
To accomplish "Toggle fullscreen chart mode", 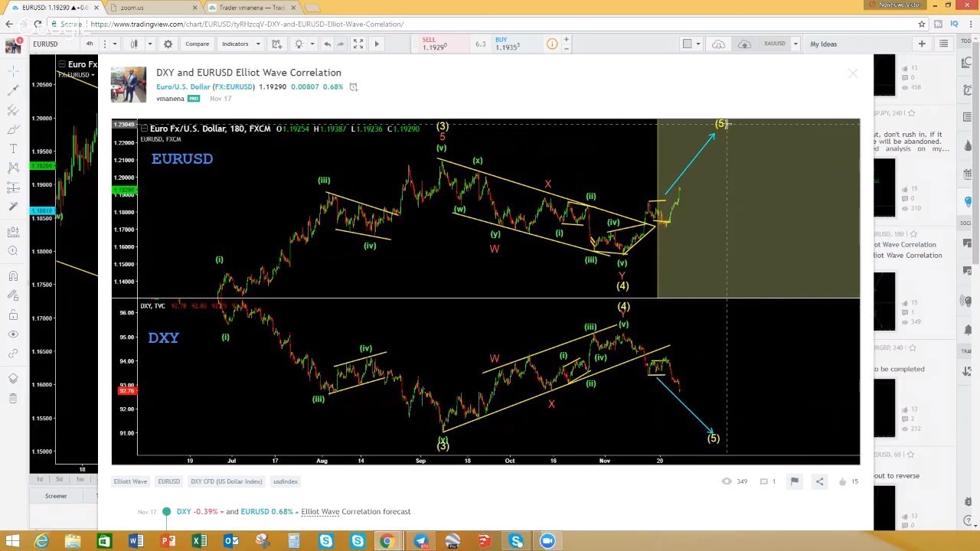I will point(358,44).
